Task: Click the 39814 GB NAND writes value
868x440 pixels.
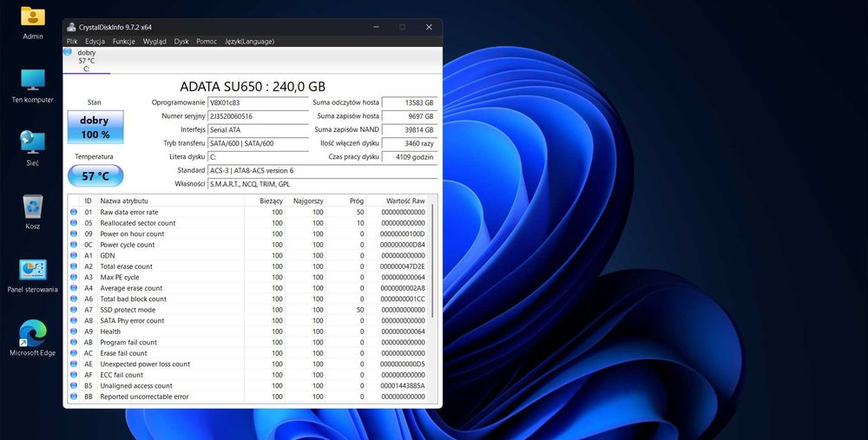Action: point(410,130)
